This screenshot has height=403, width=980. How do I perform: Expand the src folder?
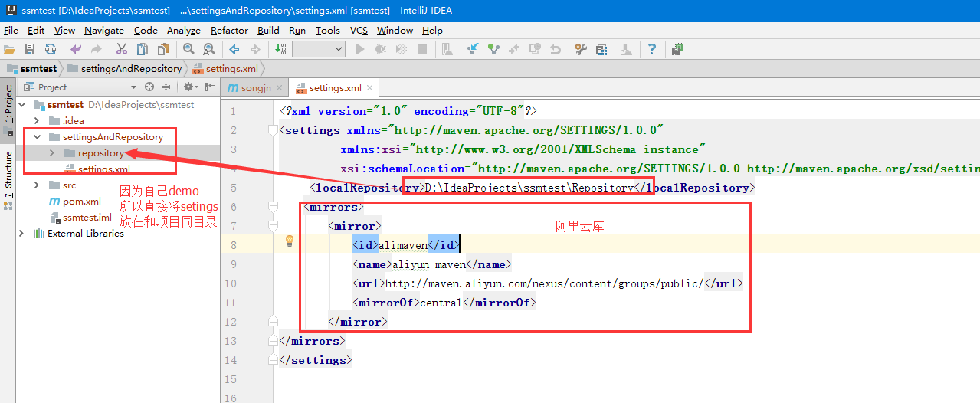coord(36,185)
